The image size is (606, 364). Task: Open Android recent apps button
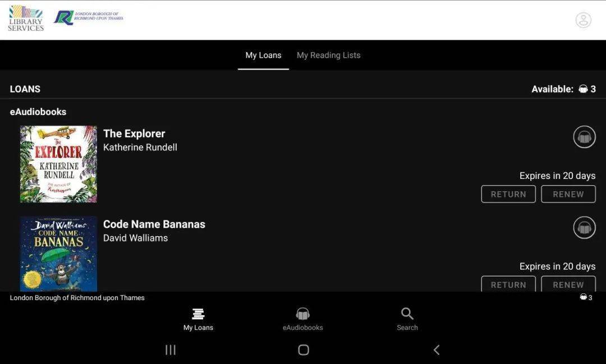171,350
